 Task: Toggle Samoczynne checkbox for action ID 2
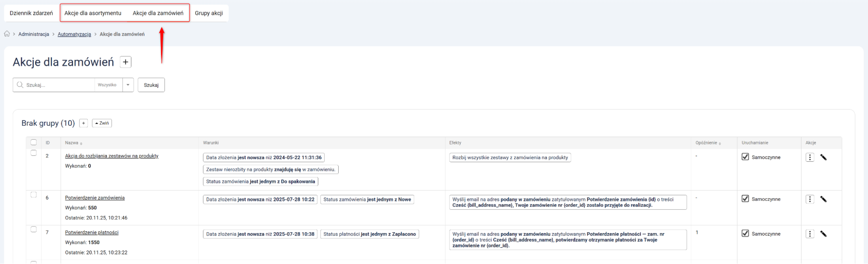745,157
